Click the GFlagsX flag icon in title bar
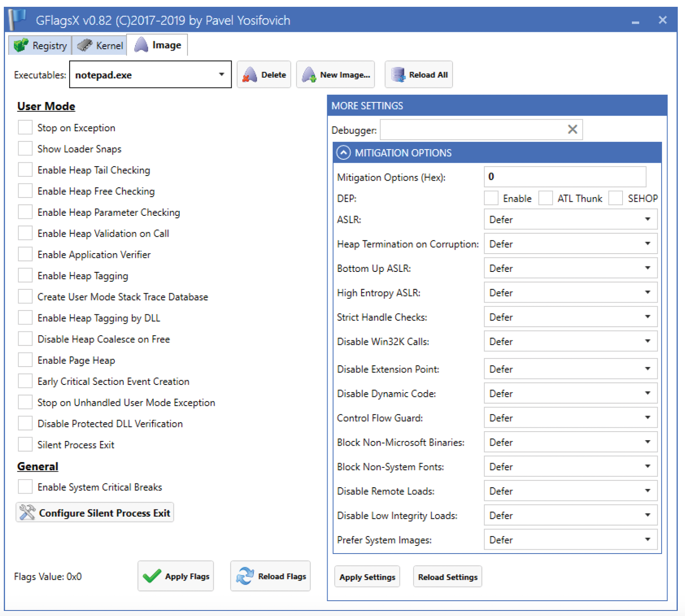The height and width of the screenshot is (616, 685). [x=17, y=20]
